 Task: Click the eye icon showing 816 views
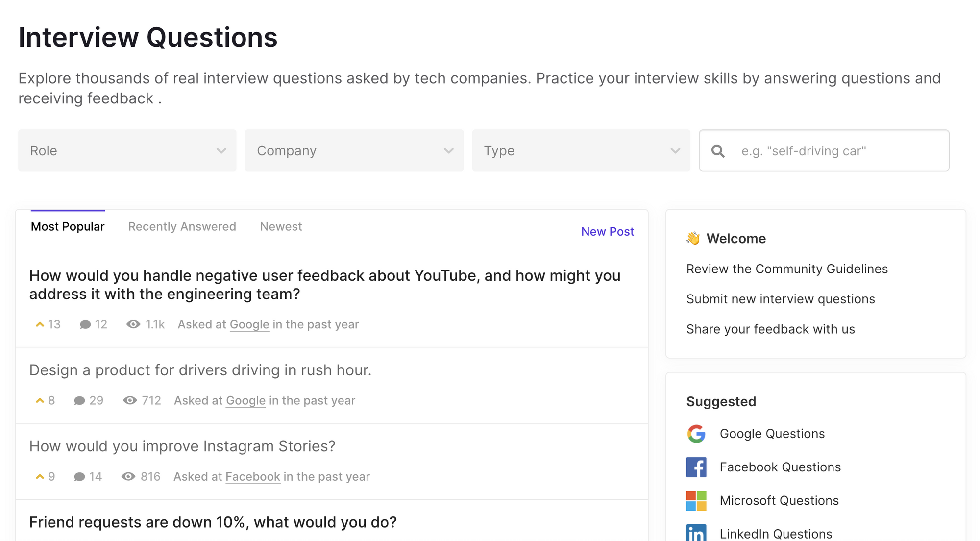click(128, 476)
